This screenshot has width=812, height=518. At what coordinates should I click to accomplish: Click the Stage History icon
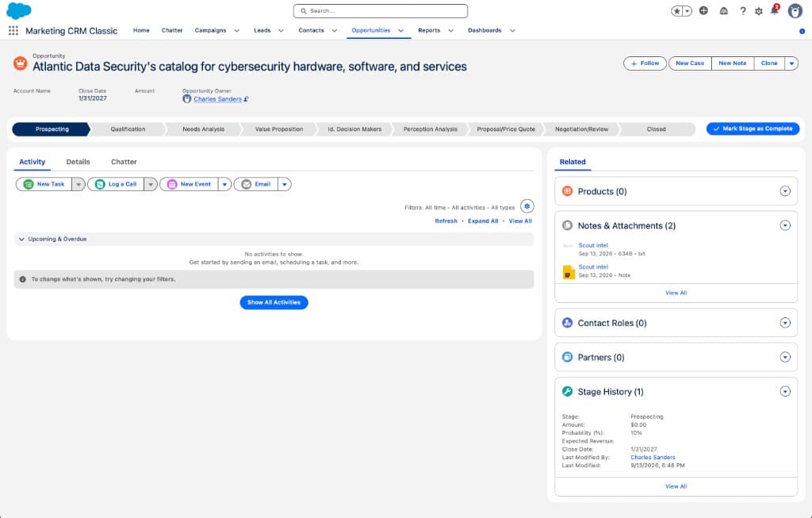tap(567, 392)
